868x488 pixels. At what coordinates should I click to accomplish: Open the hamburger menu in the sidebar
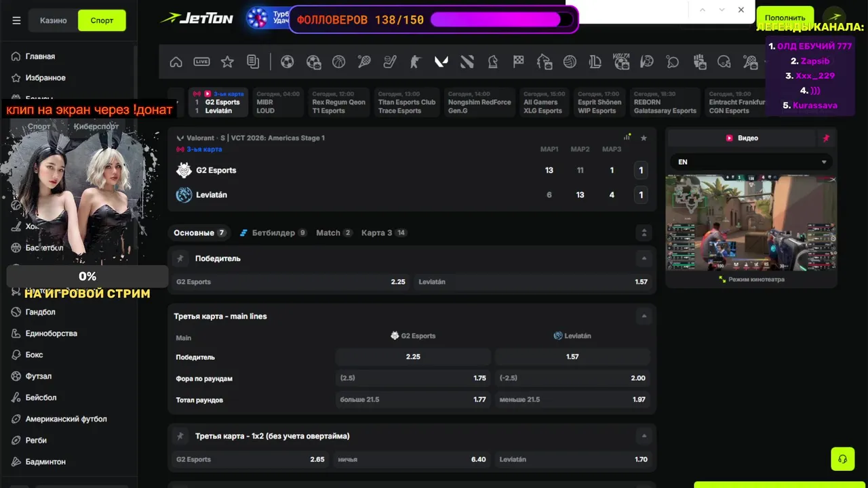[x=16, y=20]
